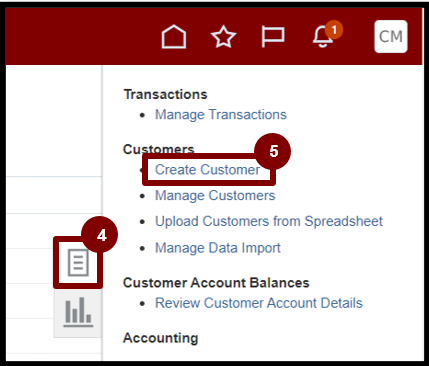Viewport: 429px width, 366px height.
Task: Open the Manage Transactions link
Action: [221, 115]
